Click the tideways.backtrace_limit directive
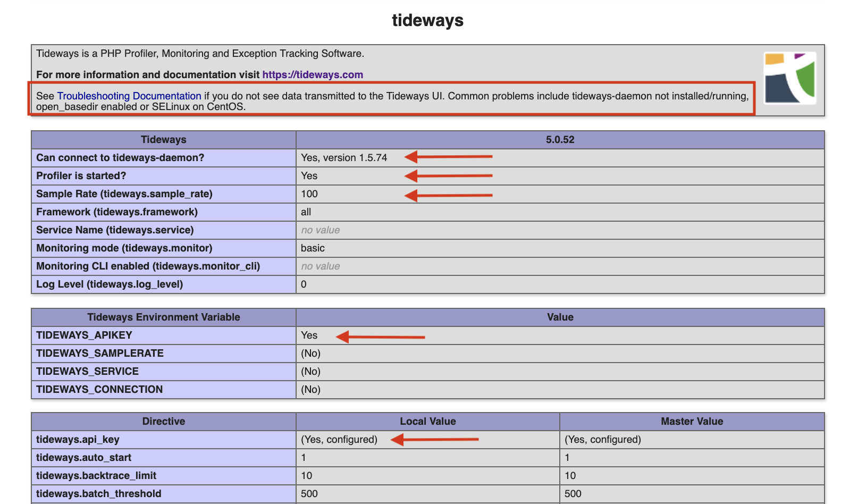 pos(96,476)
